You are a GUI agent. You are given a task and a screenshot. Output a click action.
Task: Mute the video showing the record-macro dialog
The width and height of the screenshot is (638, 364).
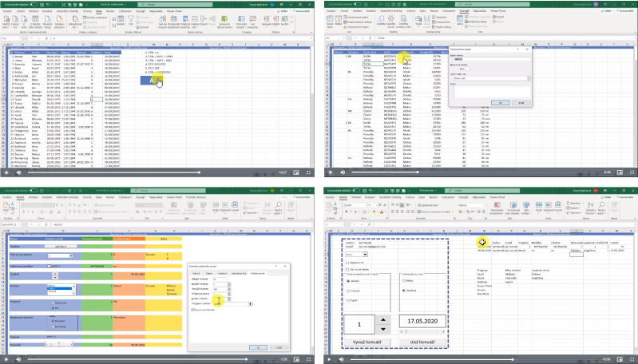[343, 172]
